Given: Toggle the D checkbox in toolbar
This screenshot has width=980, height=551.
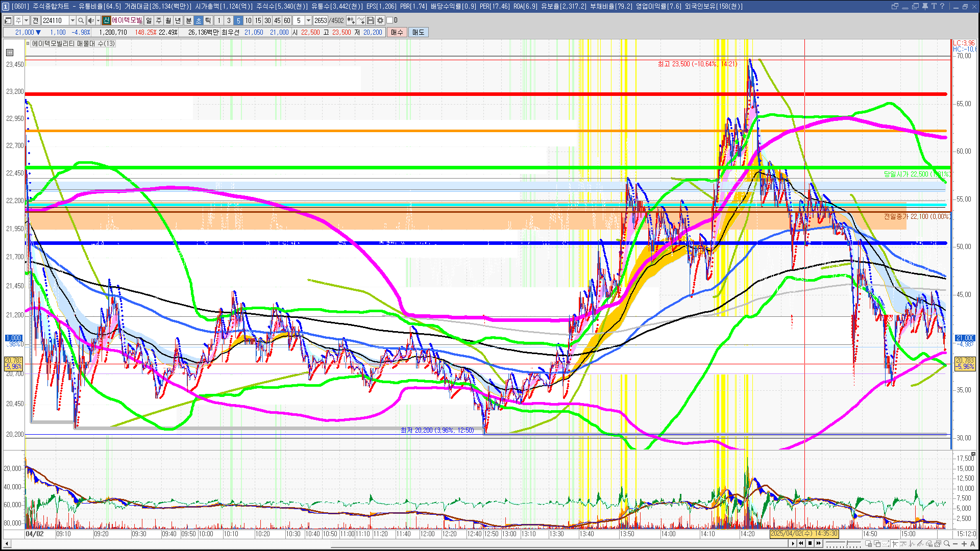Looking at the screenshot, I should (390, 20).
